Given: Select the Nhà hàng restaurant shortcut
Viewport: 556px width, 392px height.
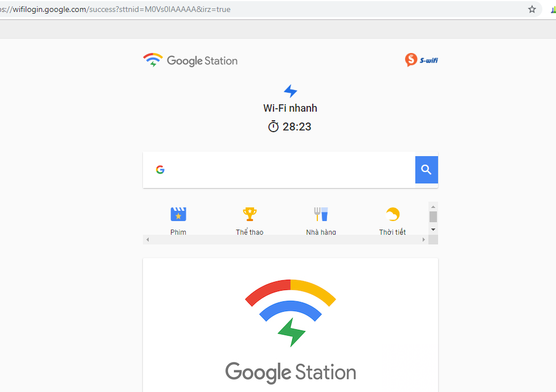Looking at the screenshot, I should tap(321, 215).
